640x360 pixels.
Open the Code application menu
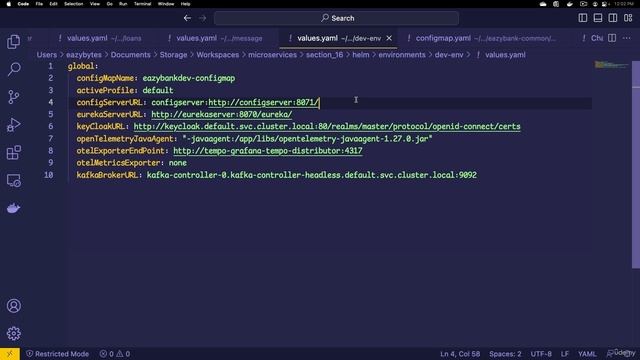tap(23, 4)
